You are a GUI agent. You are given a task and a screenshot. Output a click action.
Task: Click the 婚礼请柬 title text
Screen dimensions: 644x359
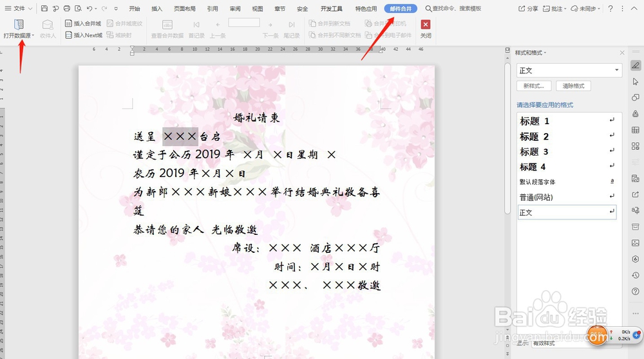(x=257, y=118)
